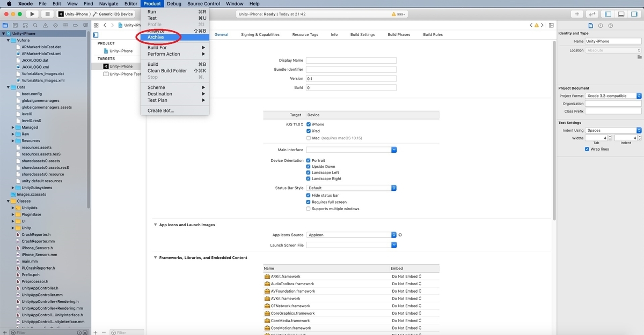
Task: Choose Create Bot... menu item
Action: (175, 110)
